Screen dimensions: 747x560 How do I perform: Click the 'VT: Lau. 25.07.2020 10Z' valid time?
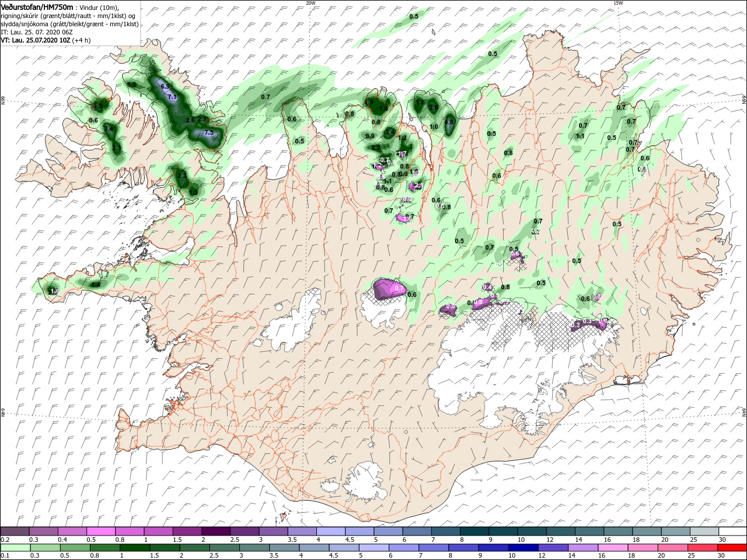(36, 40)
